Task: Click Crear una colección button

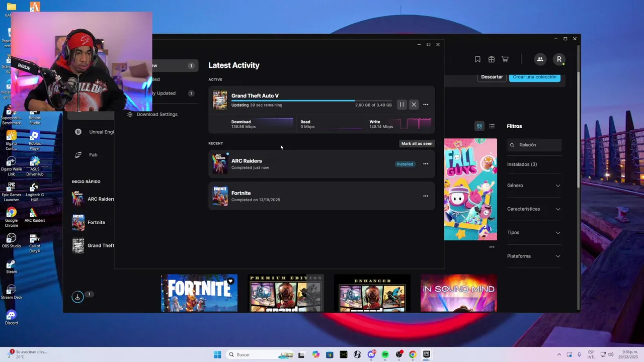Action: click(535, 77)
